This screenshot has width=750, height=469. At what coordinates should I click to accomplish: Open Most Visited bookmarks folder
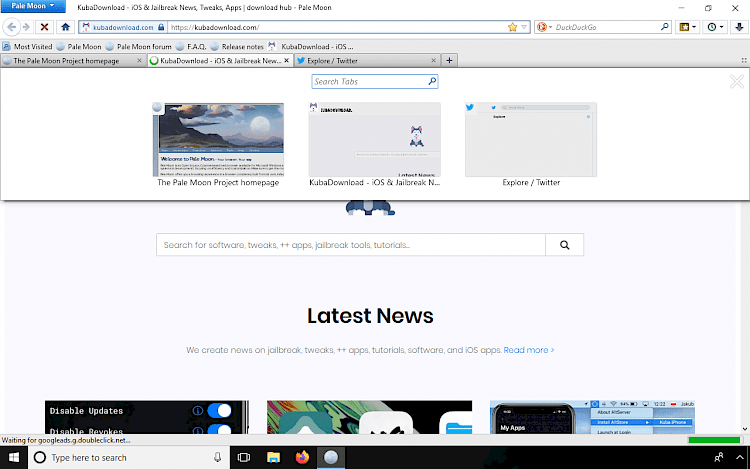[27, 46]
